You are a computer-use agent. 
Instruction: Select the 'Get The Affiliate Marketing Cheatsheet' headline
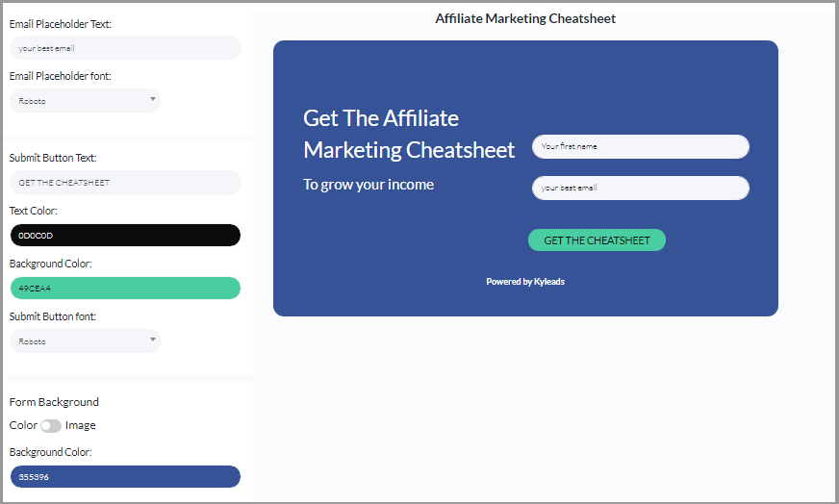click(x=409, y=134)
